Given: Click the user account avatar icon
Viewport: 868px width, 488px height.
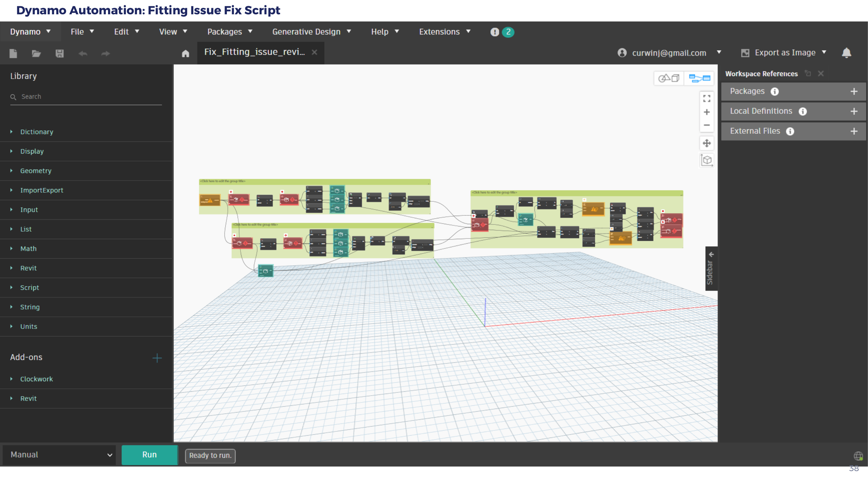Looking at the screenshot, I should 622,53.
